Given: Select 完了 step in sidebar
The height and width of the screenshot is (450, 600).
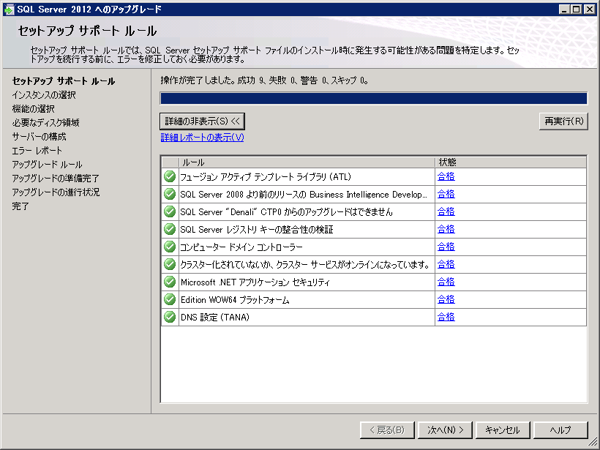Looking at the screenshot, I should pos(21,206).
